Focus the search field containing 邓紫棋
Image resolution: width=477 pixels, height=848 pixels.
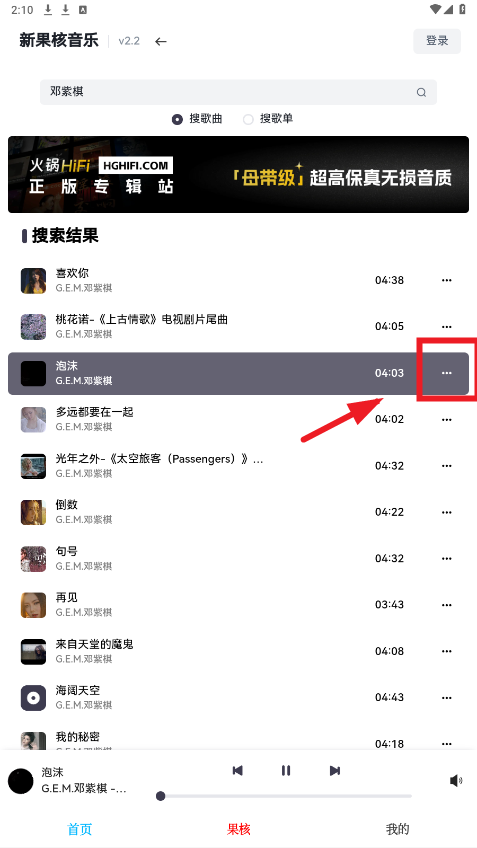[x=238, y=92]
